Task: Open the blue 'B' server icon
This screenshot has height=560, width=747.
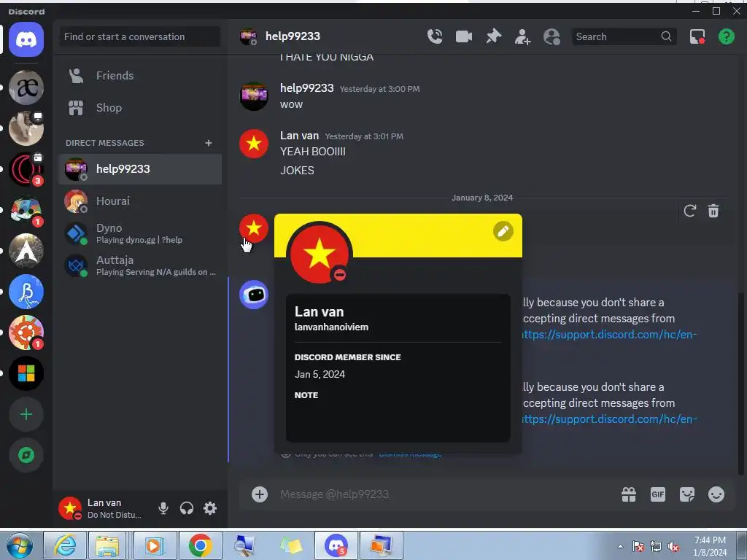Action: click(26, 292)
